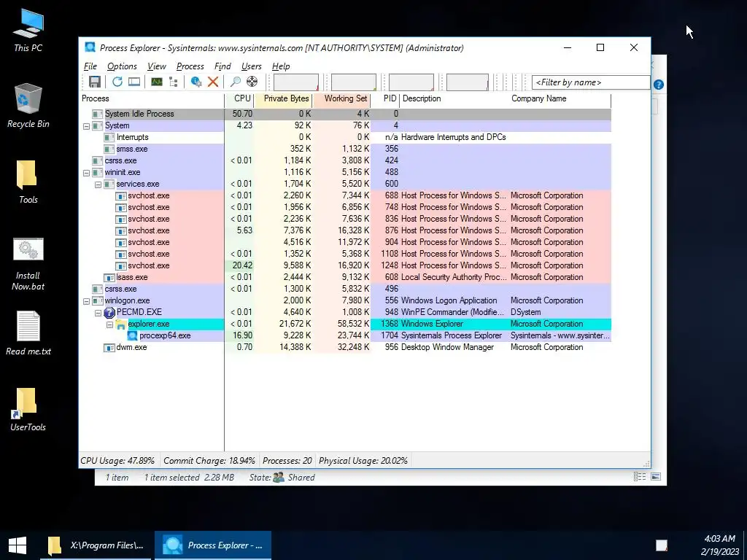The width and height of the screenshot is (747, 560).
Task: Open the Windows Start button
Action: [x=18, y=545]
